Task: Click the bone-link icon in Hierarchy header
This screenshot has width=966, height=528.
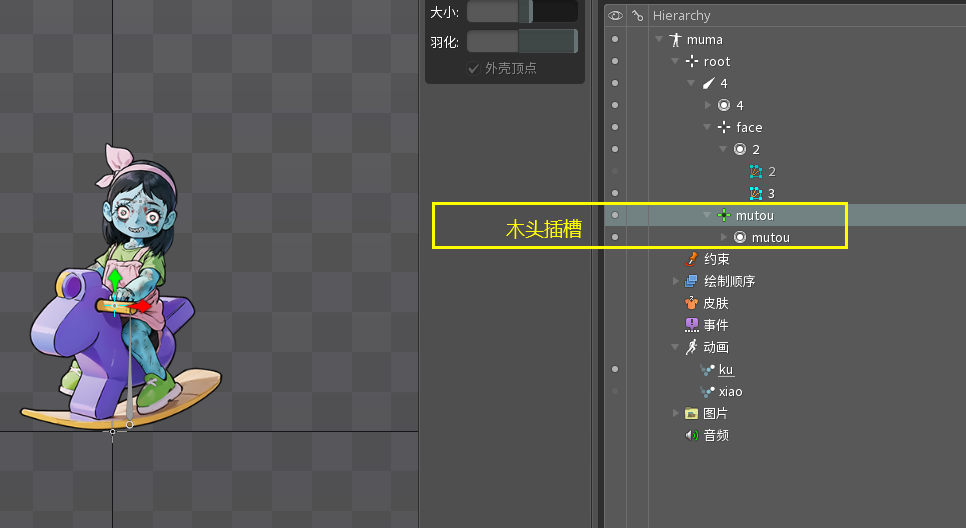Action: (x=637, y=15)
